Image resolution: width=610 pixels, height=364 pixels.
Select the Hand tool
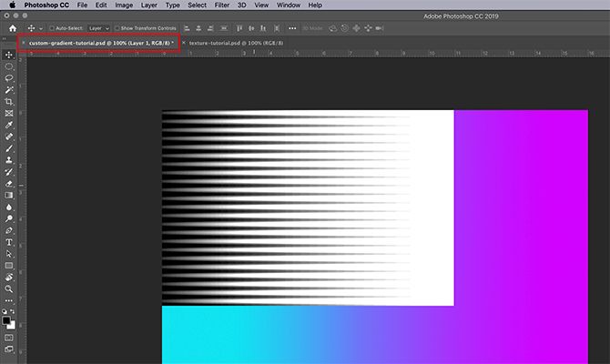pyautogui.click(x=9, y=278)
